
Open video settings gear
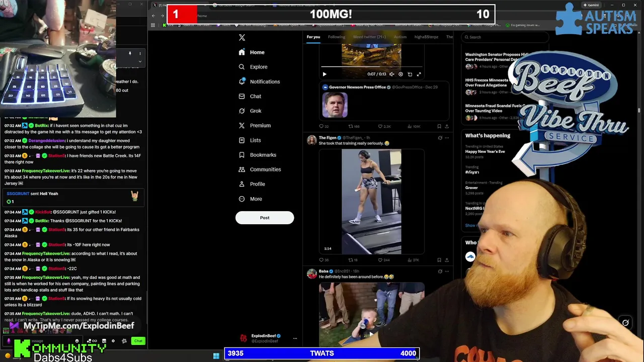tap(400, 74)
